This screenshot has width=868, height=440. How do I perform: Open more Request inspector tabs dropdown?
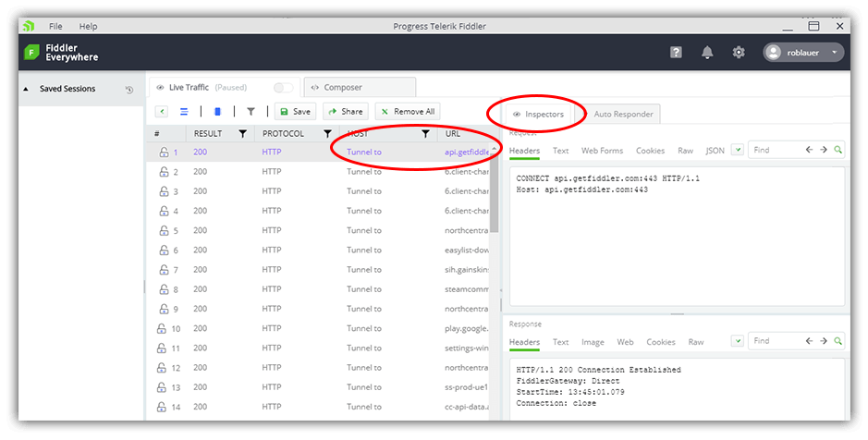(x=737, y=150)
